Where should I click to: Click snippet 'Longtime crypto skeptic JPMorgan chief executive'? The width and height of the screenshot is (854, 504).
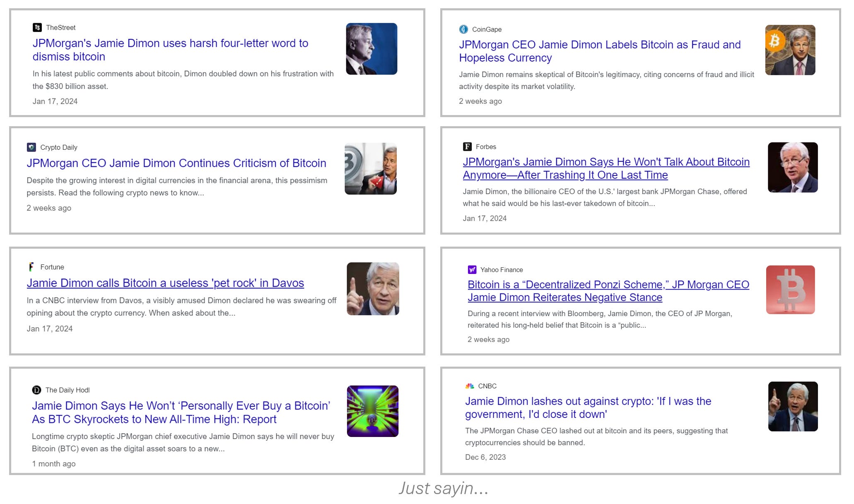[183, 442]
